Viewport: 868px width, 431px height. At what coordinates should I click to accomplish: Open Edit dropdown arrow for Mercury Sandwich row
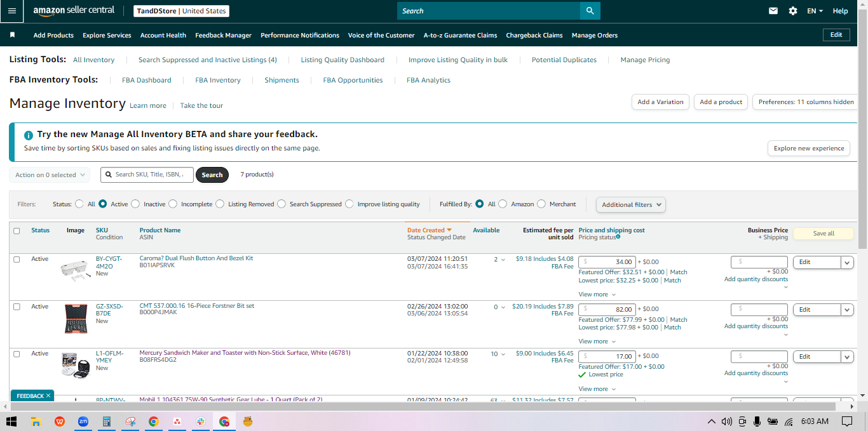(847, 357)
